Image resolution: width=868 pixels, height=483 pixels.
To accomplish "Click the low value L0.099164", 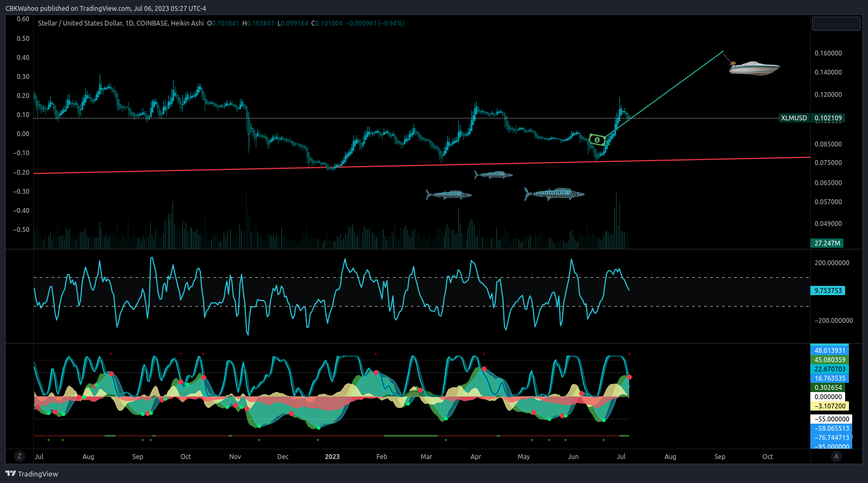I will point(293,23).
